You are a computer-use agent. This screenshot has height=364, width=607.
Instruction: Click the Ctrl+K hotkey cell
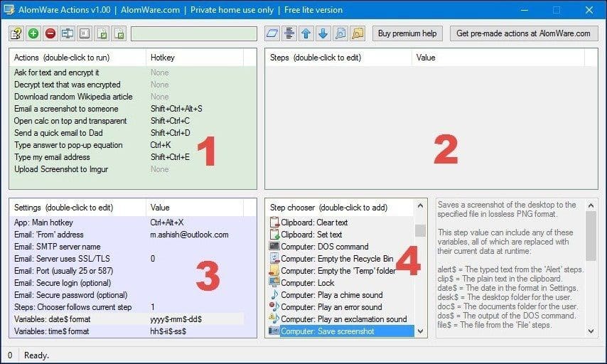pyautogui.click(x=161, y=145)
